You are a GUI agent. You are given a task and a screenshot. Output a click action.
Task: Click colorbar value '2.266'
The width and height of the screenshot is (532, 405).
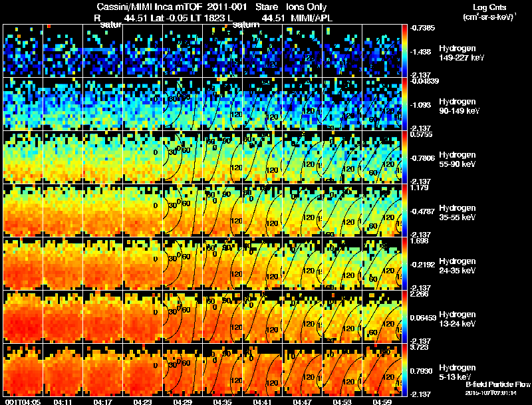point(420,294)
